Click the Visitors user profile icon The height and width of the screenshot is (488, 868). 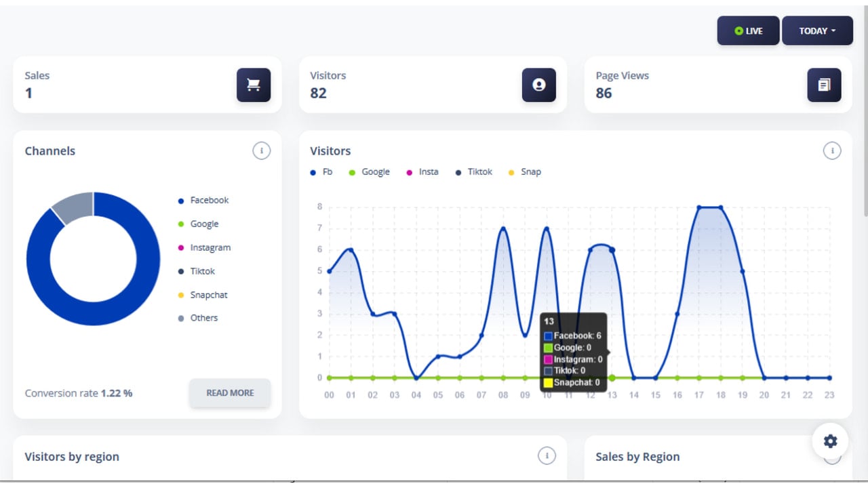point(539,85)
